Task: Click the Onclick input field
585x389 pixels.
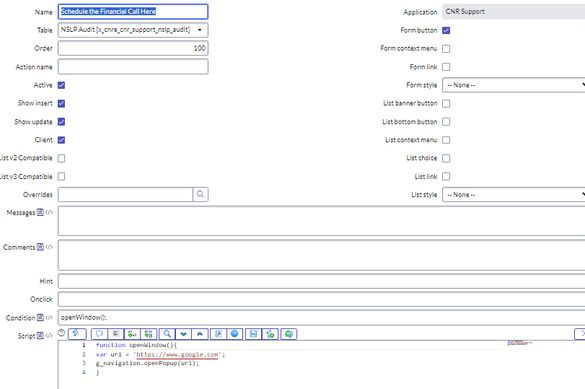Action: pyautogui.click(x=322, y=299)
